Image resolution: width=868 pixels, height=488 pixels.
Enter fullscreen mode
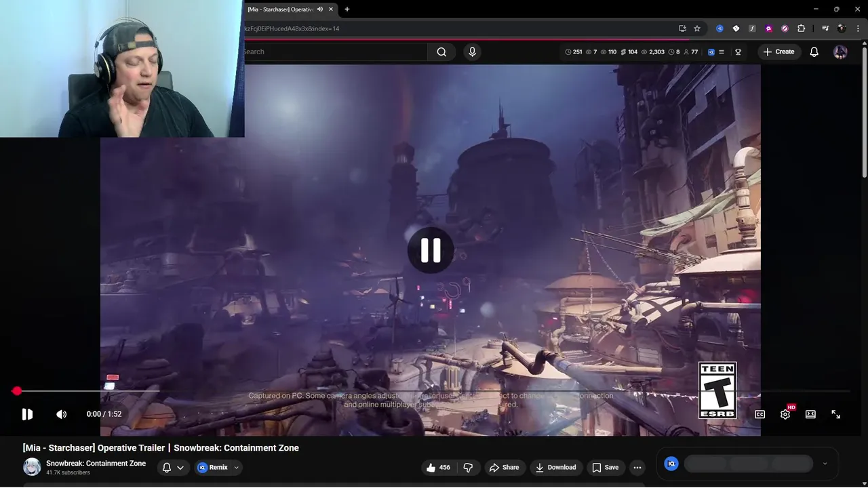point(835,414)
